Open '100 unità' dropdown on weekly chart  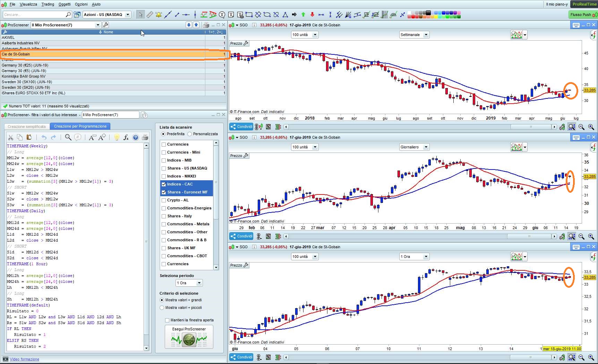(305, 35)
